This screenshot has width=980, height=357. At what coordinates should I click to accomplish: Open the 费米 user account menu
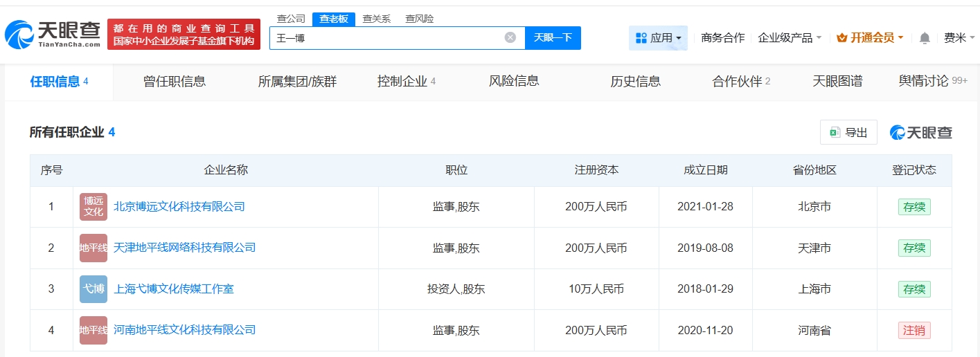click(959, 38)
